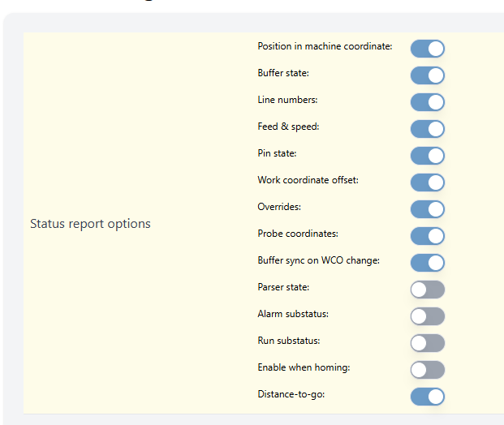Viewport: 504px width, 425px height.
Task: Click the Parser state label text
Action: click(x=283, y=287)
